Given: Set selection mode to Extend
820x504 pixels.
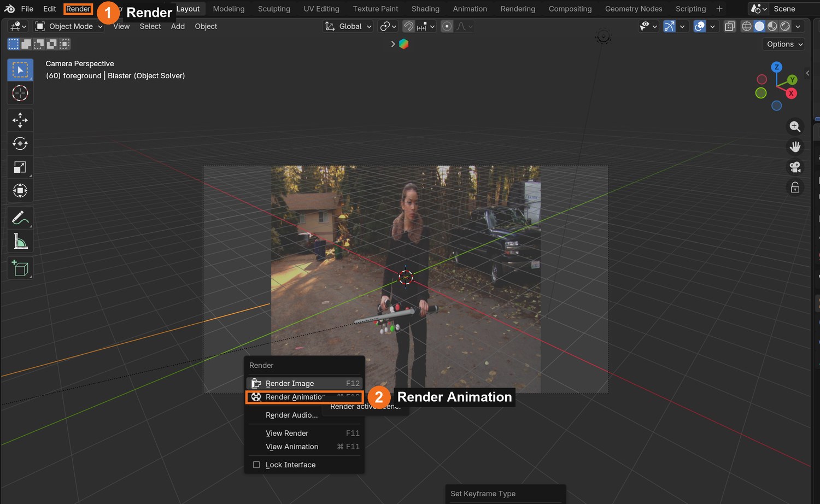Looking at the screenshot, I should (26, 44).
